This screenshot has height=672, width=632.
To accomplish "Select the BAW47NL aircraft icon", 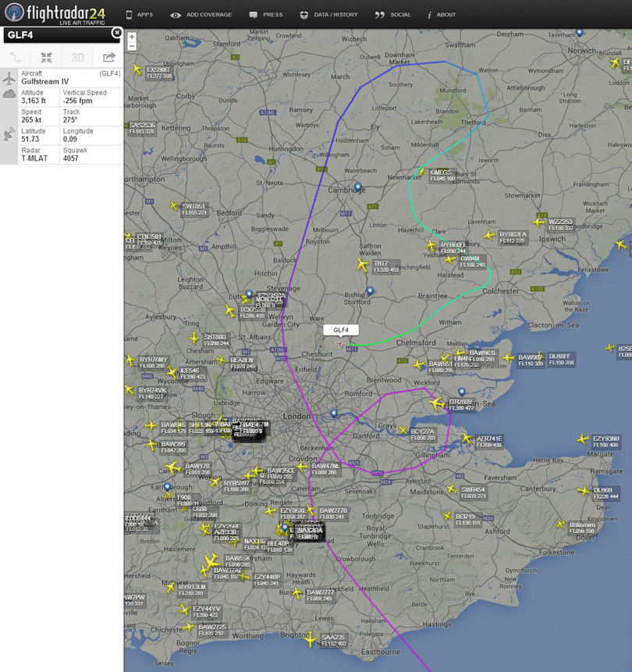I will (303, 466).
